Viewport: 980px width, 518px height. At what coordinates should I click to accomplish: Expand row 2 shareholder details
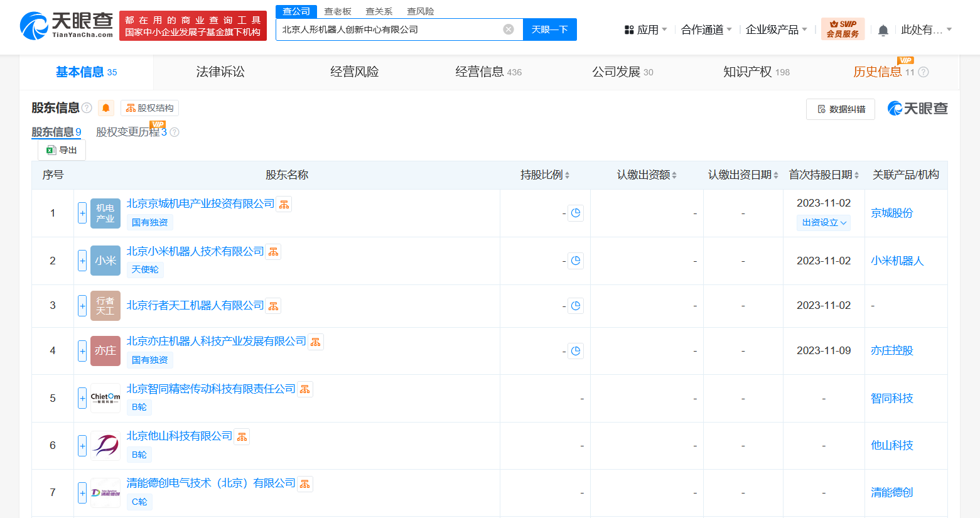point(82,261)
